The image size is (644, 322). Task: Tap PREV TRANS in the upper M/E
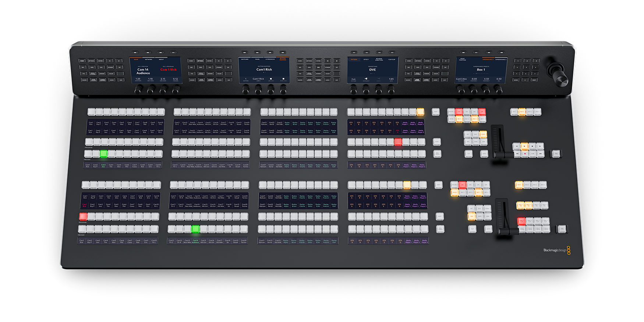pyautogui.click(x=437, y=154)
